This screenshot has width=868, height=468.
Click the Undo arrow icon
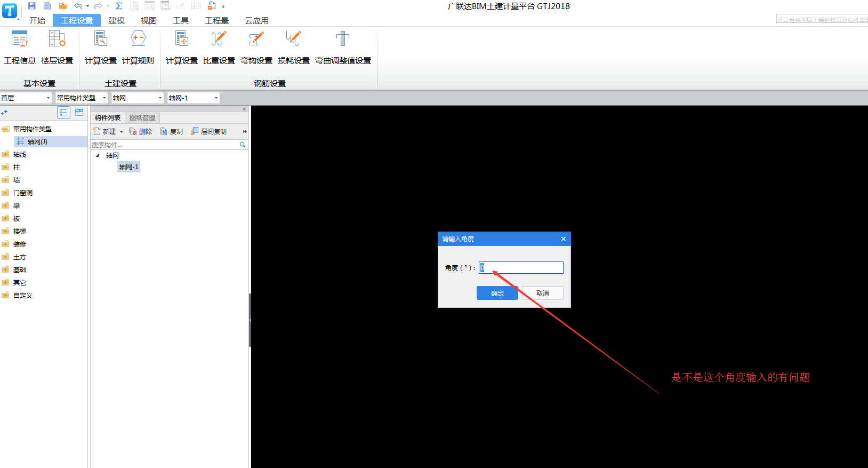click(x=78, y=6)
